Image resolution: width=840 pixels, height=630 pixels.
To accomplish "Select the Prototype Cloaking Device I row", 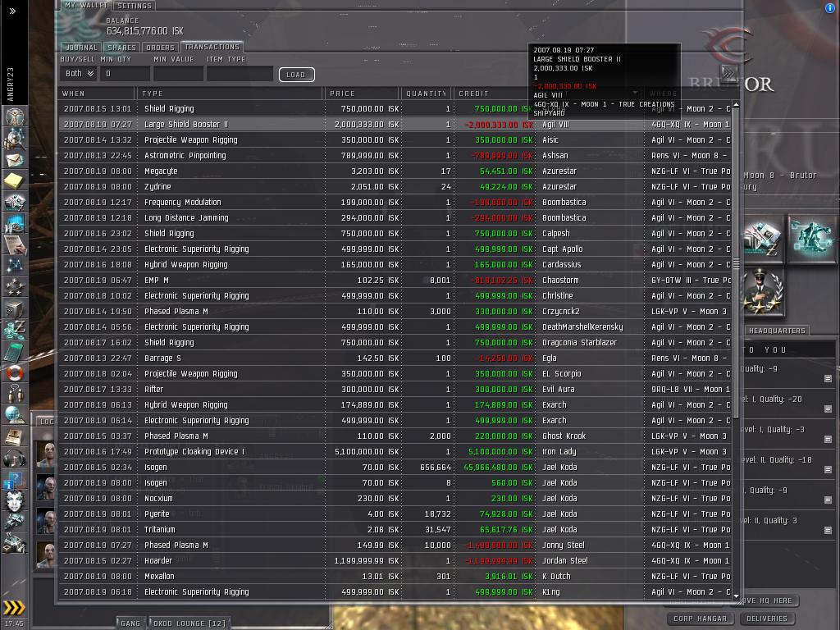I will pyautogui.click(x=395, y=452).
